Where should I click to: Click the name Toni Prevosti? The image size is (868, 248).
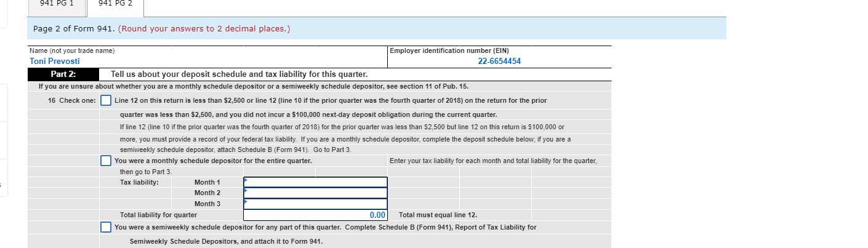[55, 62]
